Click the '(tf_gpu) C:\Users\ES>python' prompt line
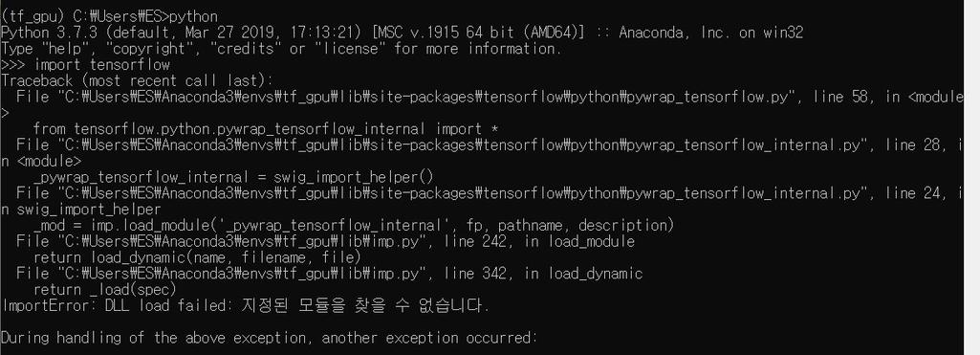 109,16
